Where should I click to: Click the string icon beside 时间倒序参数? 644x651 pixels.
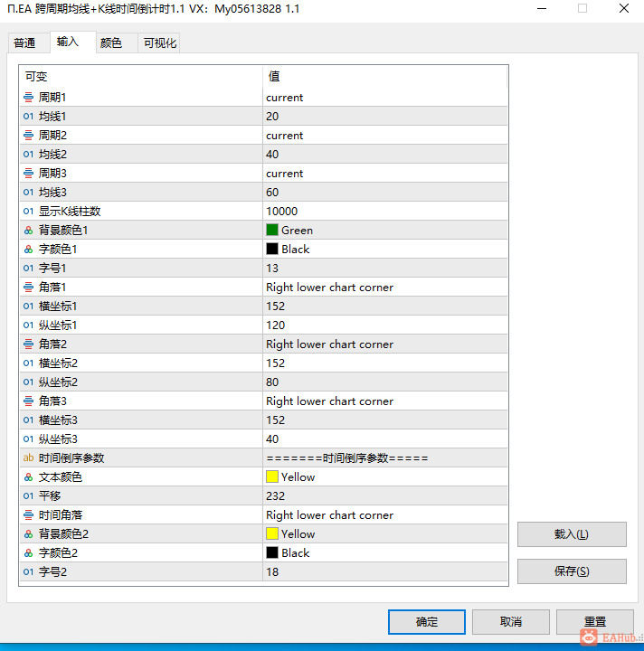(28, 458)
